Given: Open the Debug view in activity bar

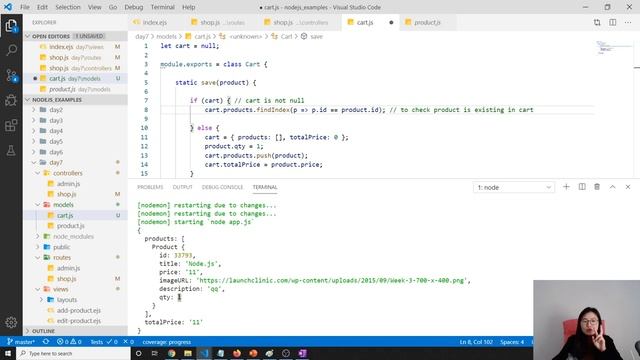Looking at the screenshot, I should pos(11,100).
